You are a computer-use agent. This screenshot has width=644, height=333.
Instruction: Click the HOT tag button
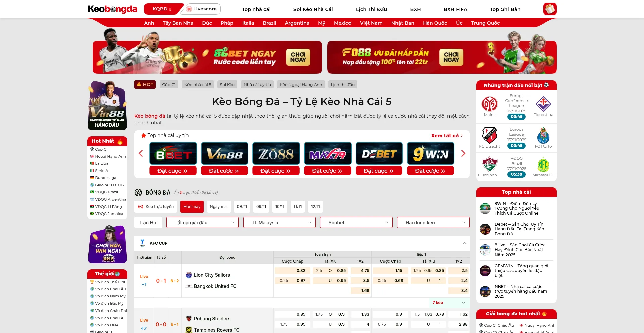tap(145, 85)
